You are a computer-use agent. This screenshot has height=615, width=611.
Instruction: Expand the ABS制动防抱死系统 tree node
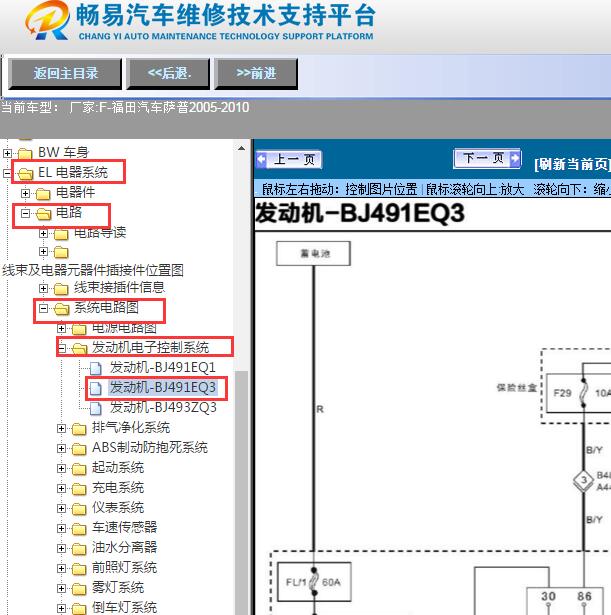(62, 448)
